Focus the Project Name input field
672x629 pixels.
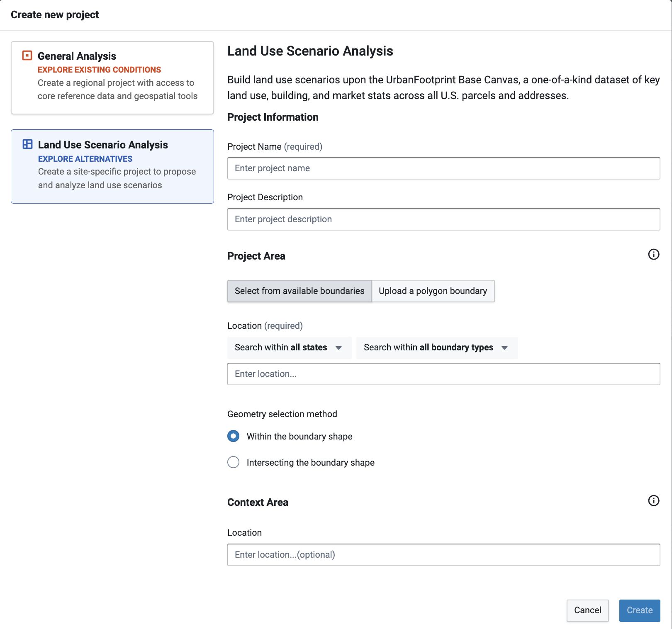(x=444, y=168)
